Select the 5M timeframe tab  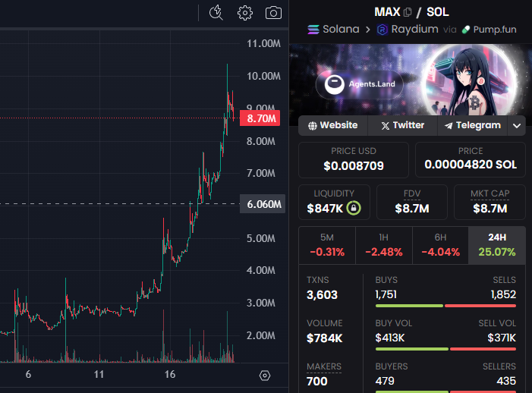coord(327,245)
